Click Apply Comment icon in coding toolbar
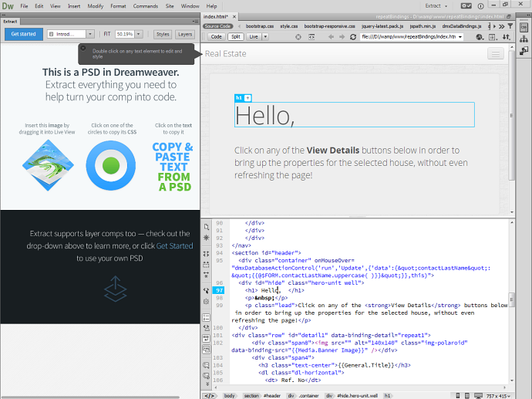The image size is (532, 399). tap(207, 365)
